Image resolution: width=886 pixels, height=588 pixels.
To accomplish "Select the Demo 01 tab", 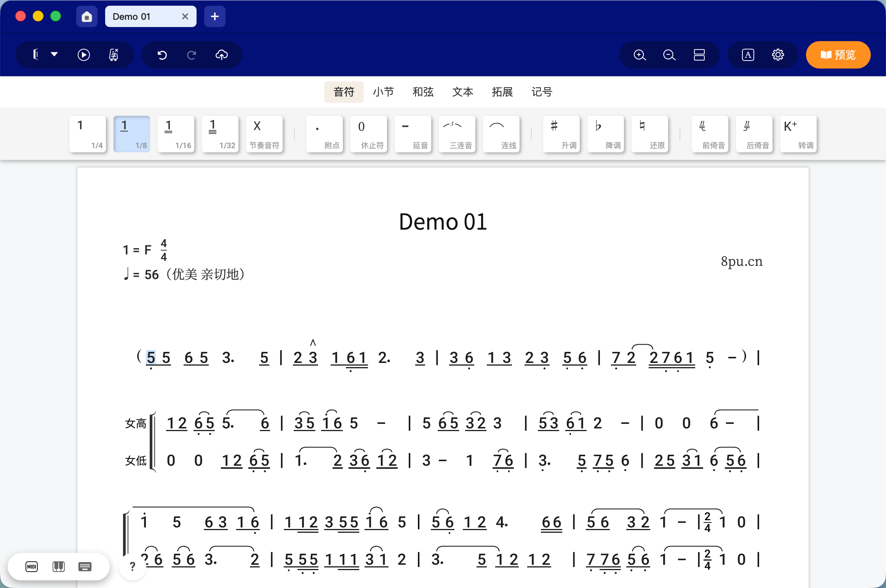I will coord(150,16).
